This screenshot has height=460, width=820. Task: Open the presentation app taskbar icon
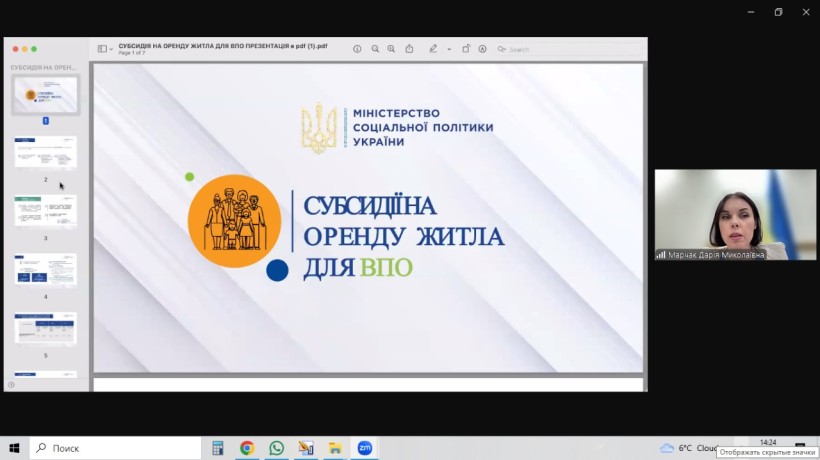click(x=306, y=448)
